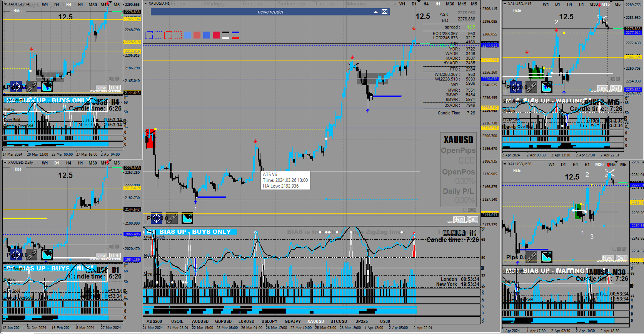Open the XAUUSD,M15 chart title dropdown arrow
The width and height of the screenshot is (644, 334).
tap(505, 4)
